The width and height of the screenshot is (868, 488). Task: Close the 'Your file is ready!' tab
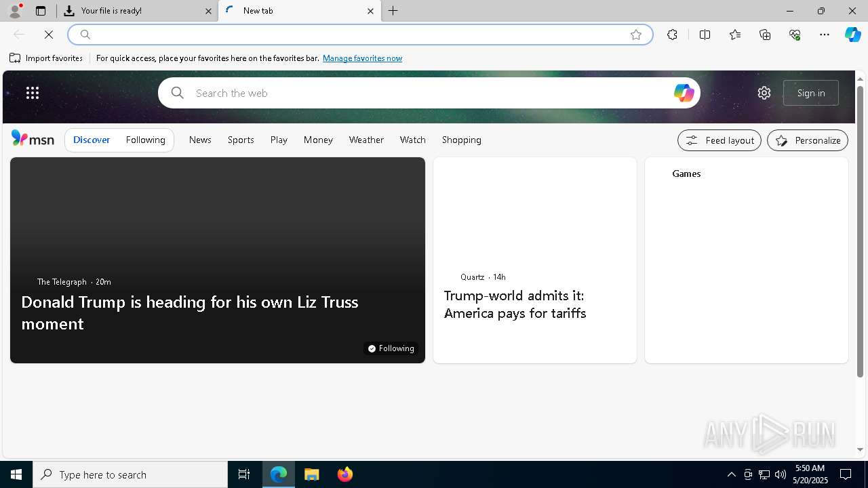point(208,11)
